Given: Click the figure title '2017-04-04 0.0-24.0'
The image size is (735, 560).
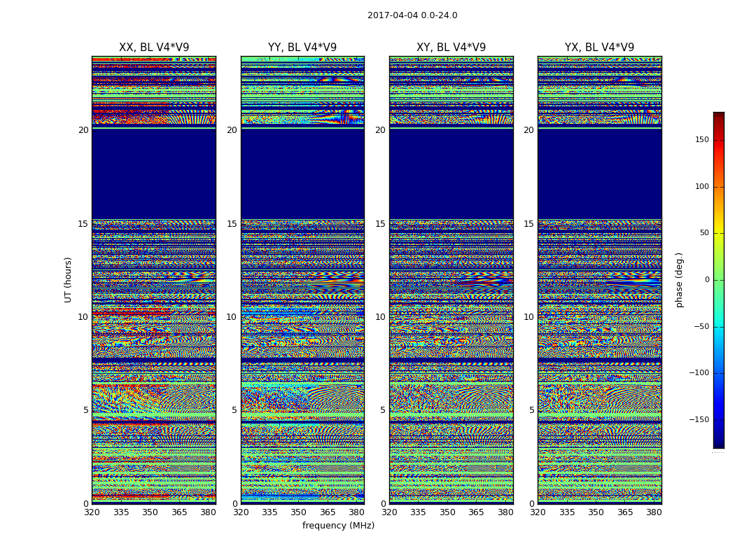Looking at the screenshot, I should pyautogui.click(x=412, y=15).
